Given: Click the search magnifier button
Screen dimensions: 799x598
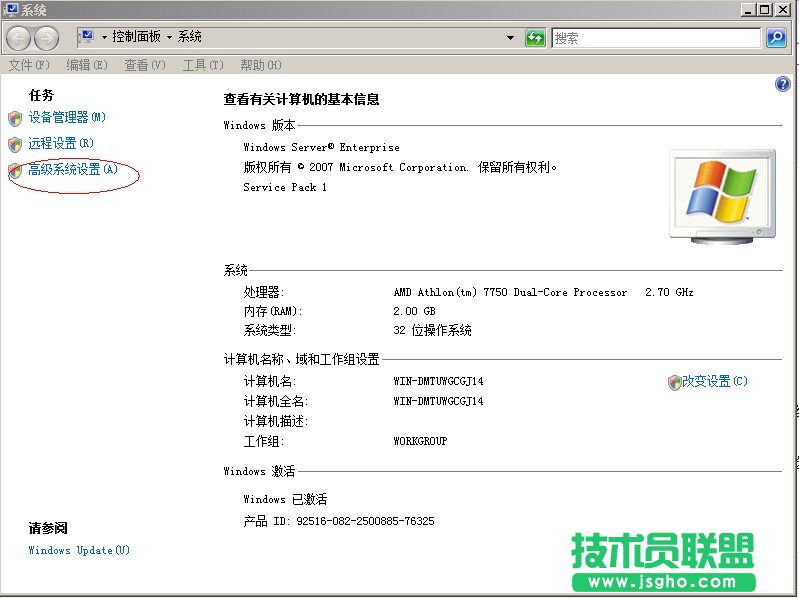Looking at the screenshot, I should pos(776,38).
